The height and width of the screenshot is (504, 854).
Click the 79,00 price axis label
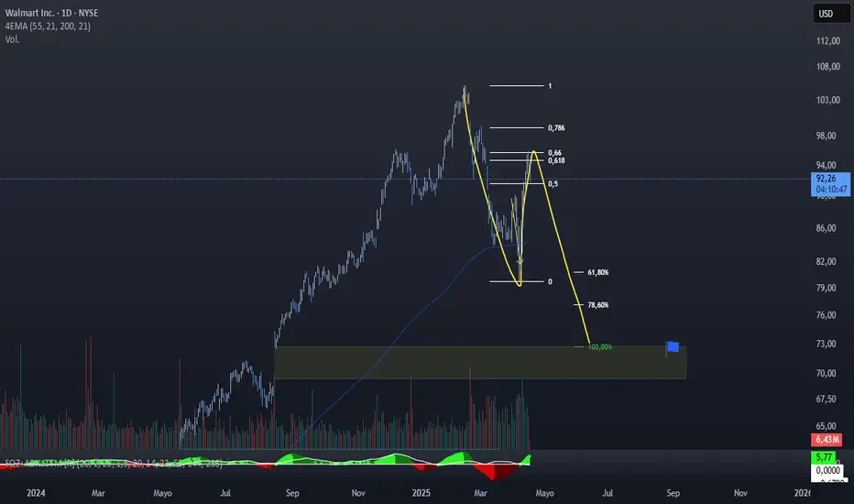[827, 288]
